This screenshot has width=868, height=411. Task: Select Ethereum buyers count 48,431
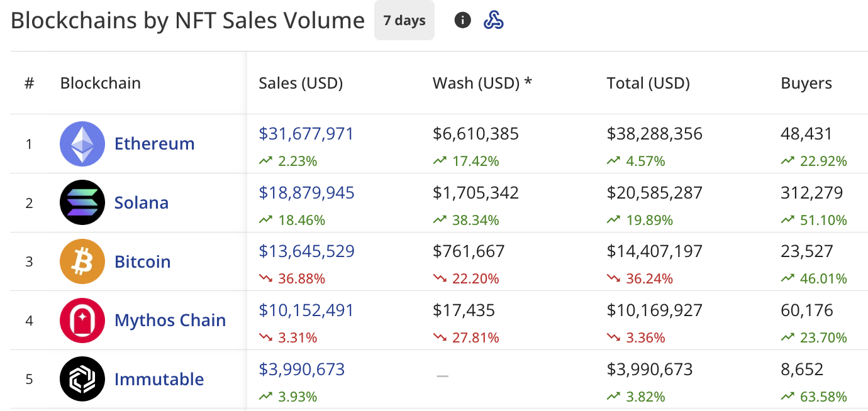(806, 134)
